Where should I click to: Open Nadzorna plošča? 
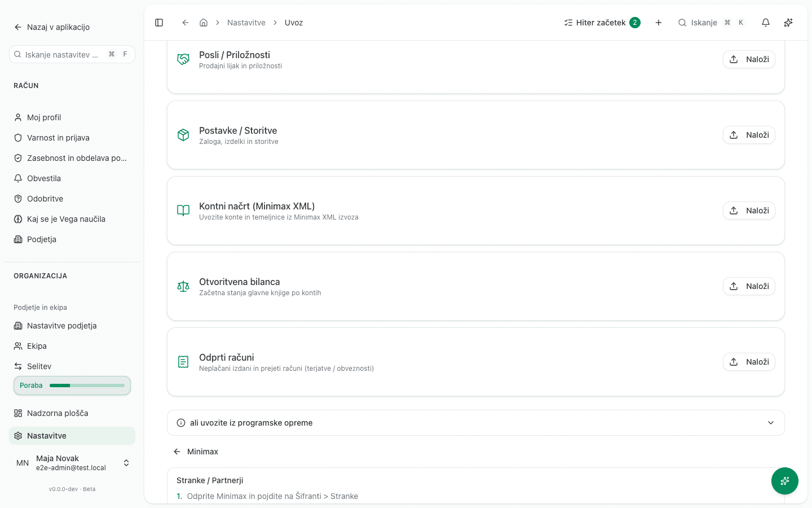tap(72, 413)
